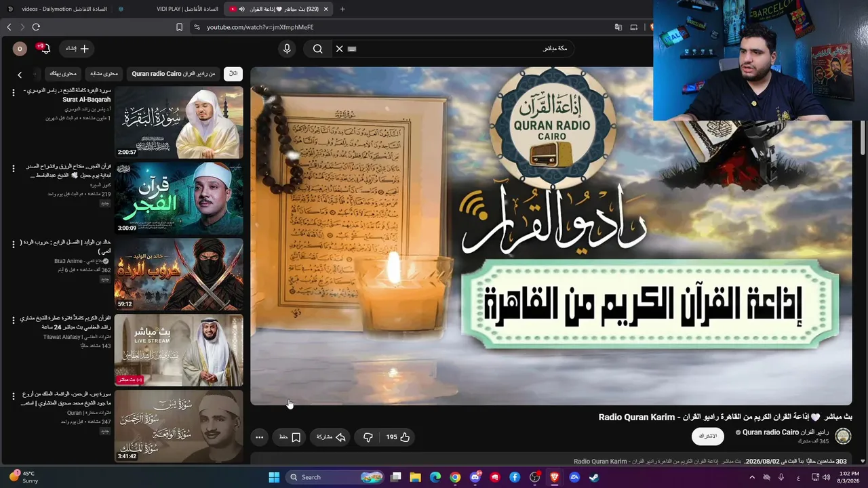This screenshot has width=868, height=488.
Task: Open the account avatar menu
Action: 20,49
